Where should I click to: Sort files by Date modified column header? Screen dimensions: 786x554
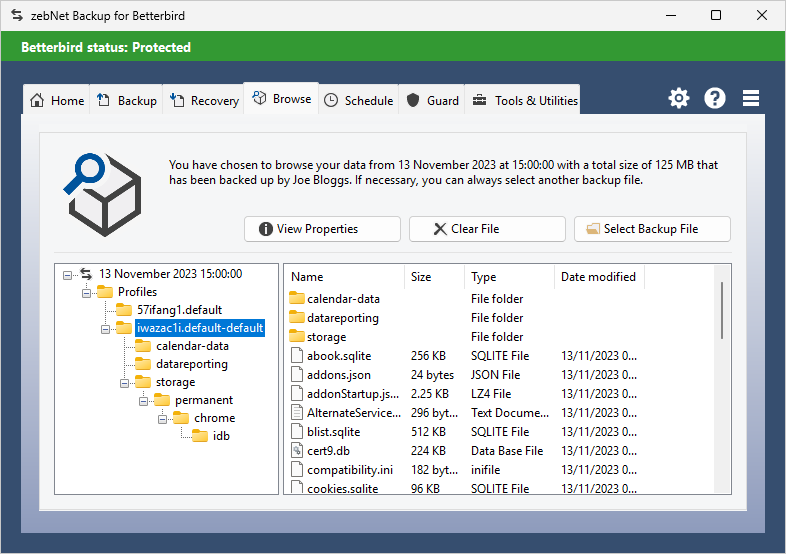(x=598, y=277)
